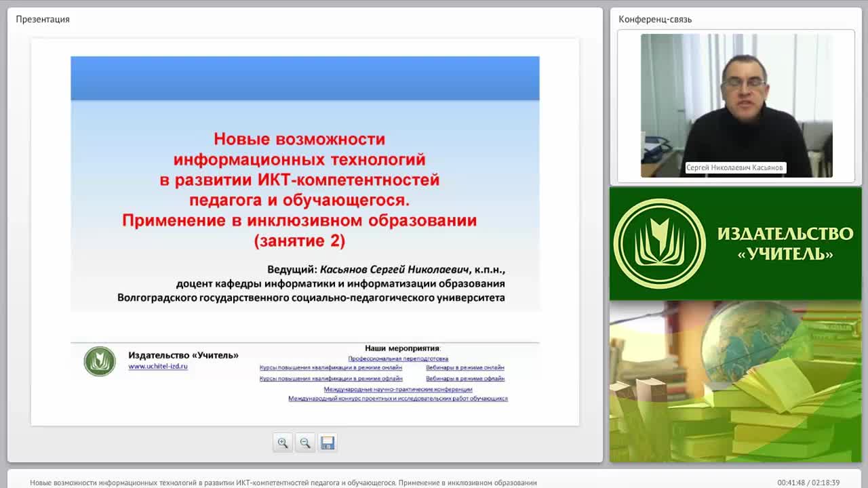Select the Презентация panel header
The image size is (868, 488).
(x=43, y=19)
